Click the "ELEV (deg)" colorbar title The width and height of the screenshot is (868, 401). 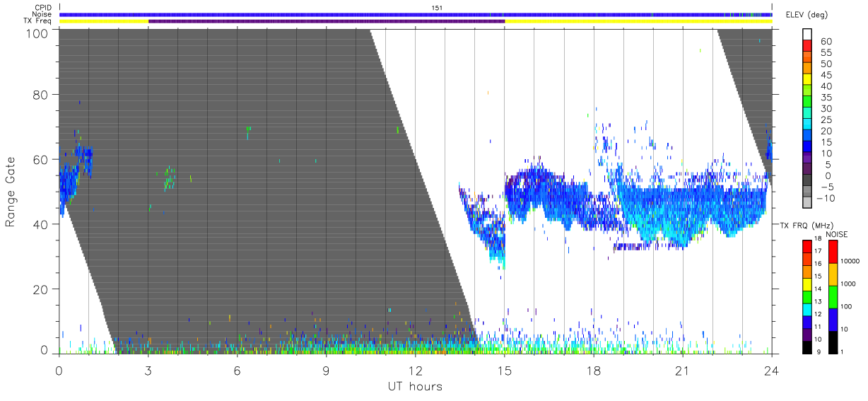[x=808, y=15]
